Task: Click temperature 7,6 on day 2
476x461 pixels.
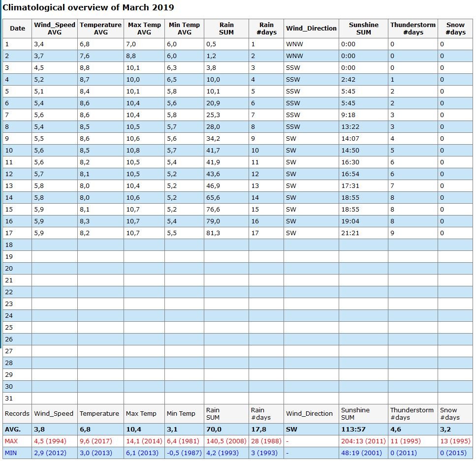Action: point(85,56)
